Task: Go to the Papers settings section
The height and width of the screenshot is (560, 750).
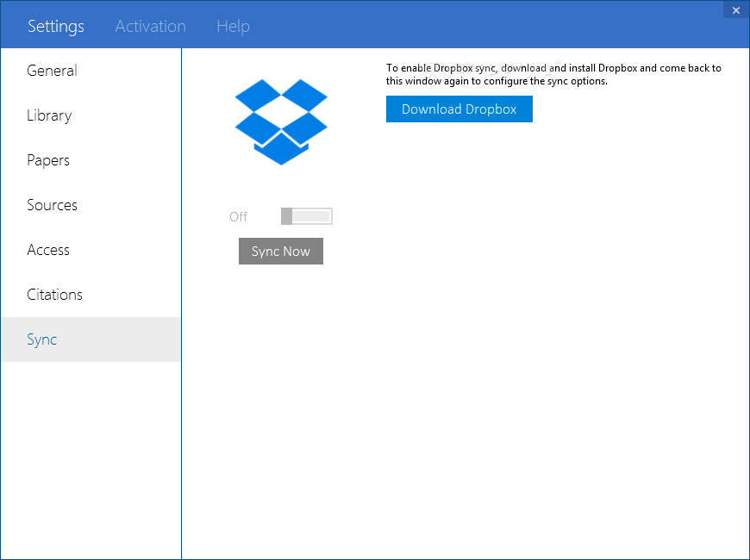Action: point(91,160)
